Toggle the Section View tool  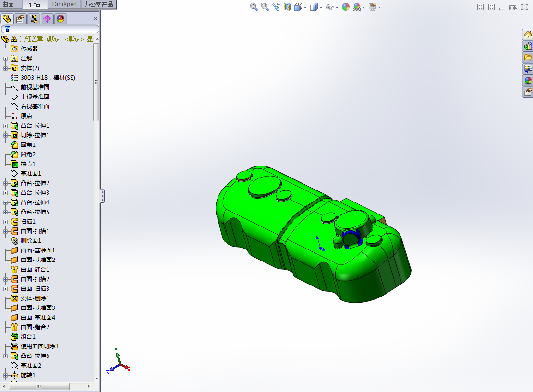[x=287, y=7]
